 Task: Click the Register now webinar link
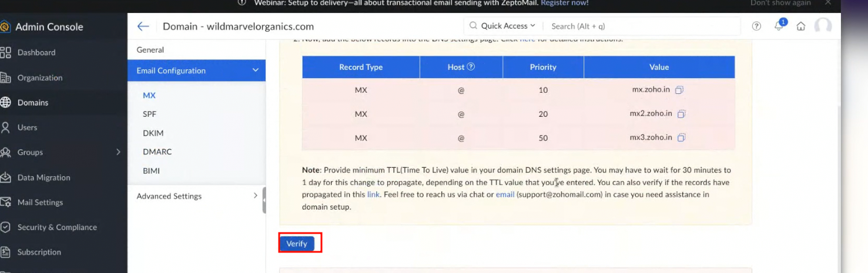[564, 3]
